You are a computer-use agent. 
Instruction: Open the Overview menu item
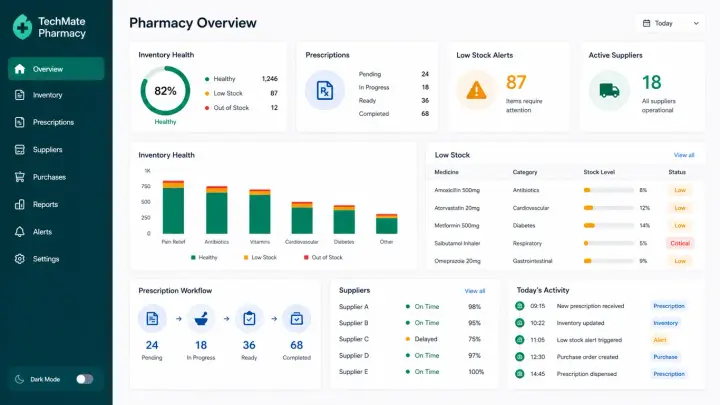click(56, 69)
